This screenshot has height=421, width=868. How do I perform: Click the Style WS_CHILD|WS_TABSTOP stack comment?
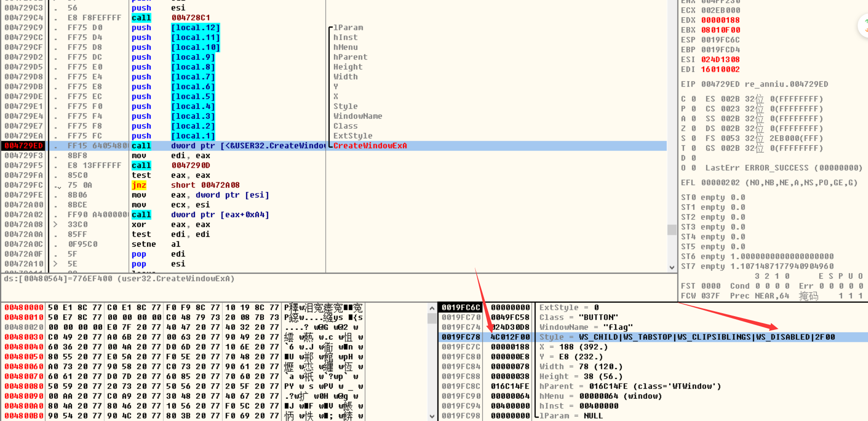point(687,337)
